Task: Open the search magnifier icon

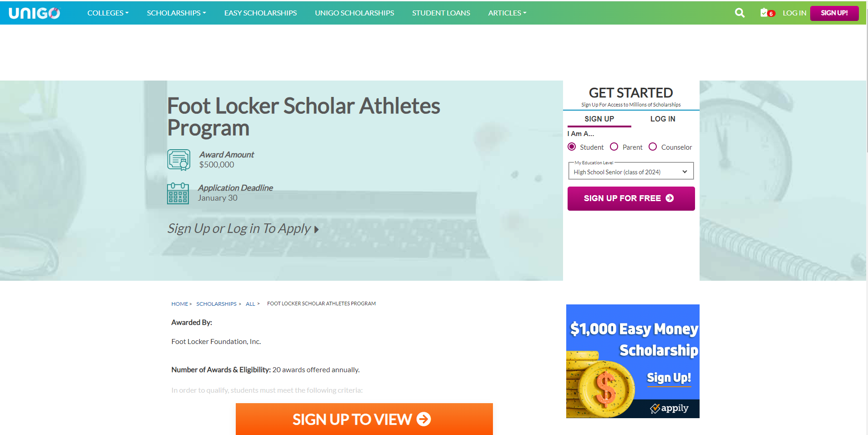Action: coord(740,13)
